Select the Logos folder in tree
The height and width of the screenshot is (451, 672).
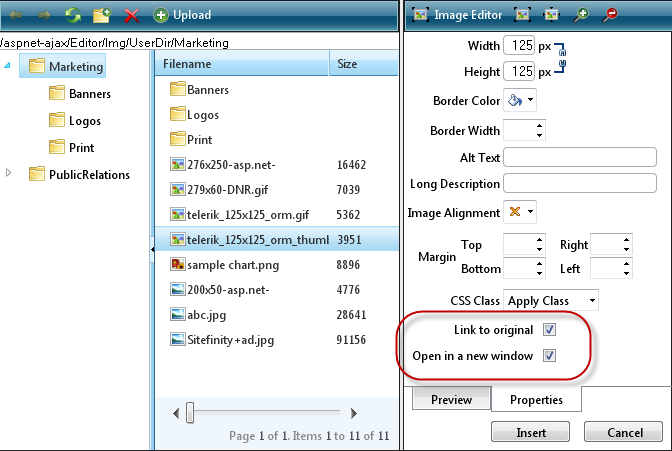[75, 120]
